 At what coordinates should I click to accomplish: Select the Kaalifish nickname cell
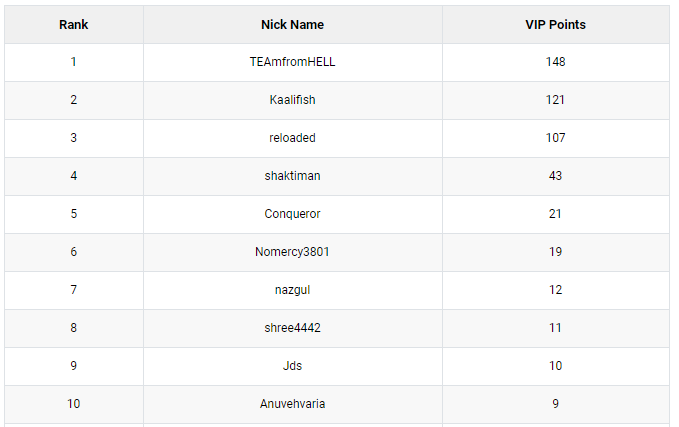pos(293,100)
